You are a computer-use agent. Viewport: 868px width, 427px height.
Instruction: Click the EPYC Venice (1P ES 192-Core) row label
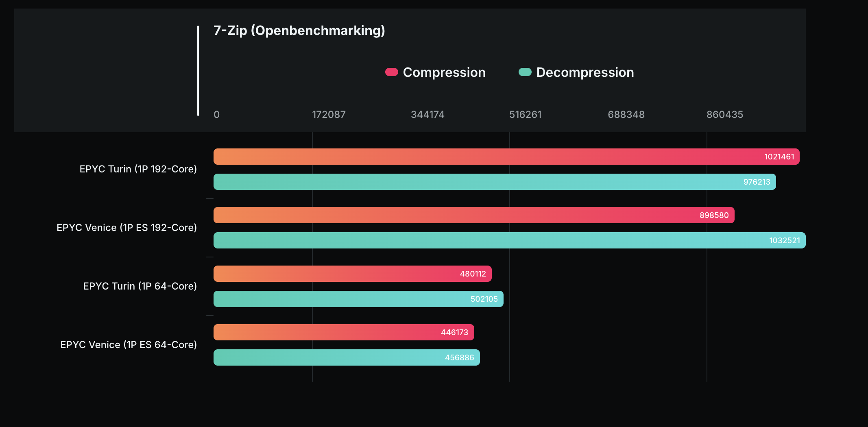pyautogui.click(x=126, y=227)
